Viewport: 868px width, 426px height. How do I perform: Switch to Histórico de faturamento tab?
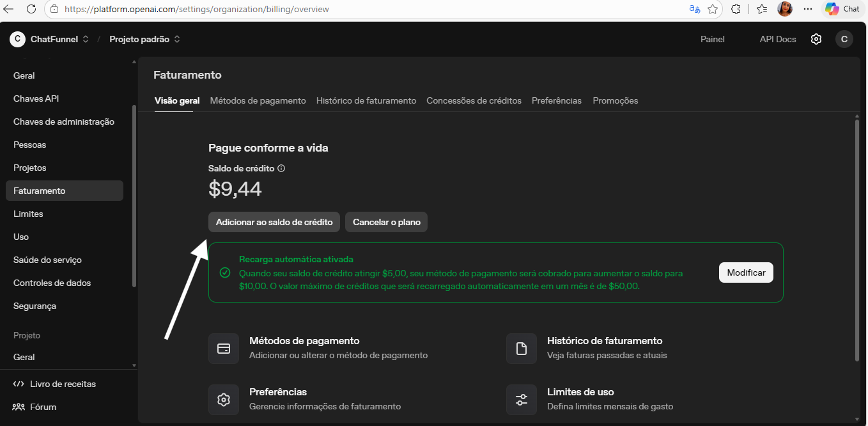366,100
